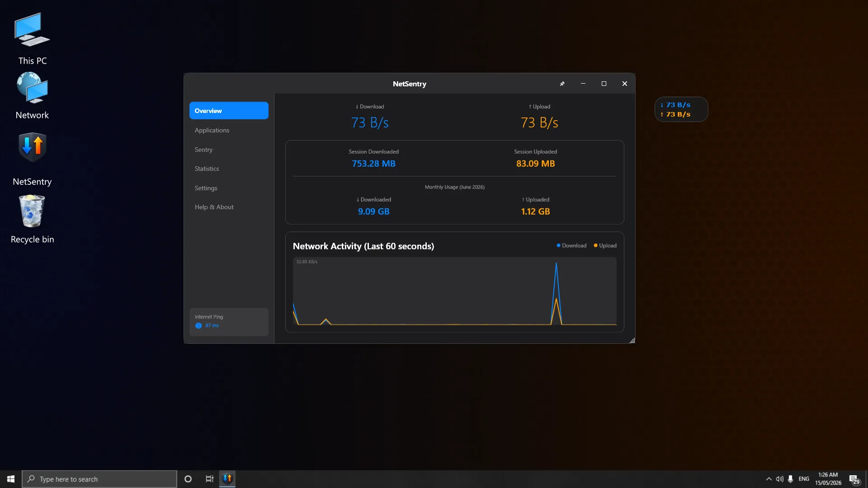Viewport: 868px width, 488px height.
Task: Click the NetSentry taskbar icon
Action: [227, 479]
